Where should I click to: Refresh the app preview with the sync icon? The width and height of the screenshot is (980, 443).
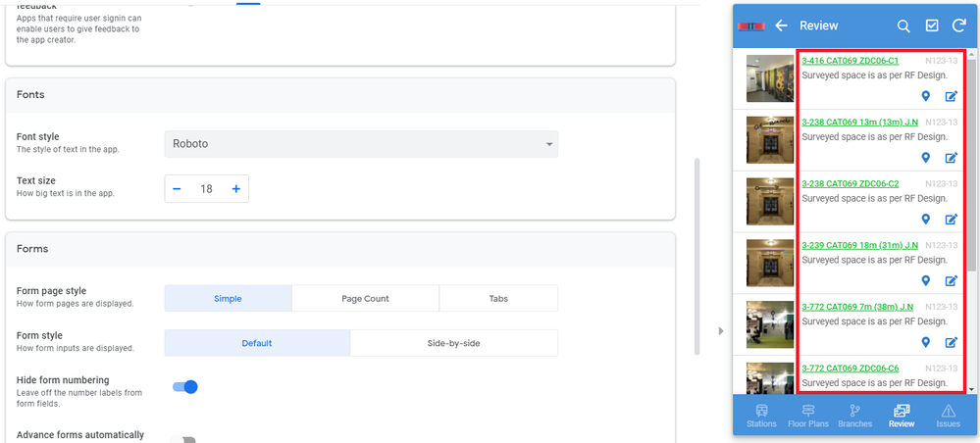click(x=959, y=25)
